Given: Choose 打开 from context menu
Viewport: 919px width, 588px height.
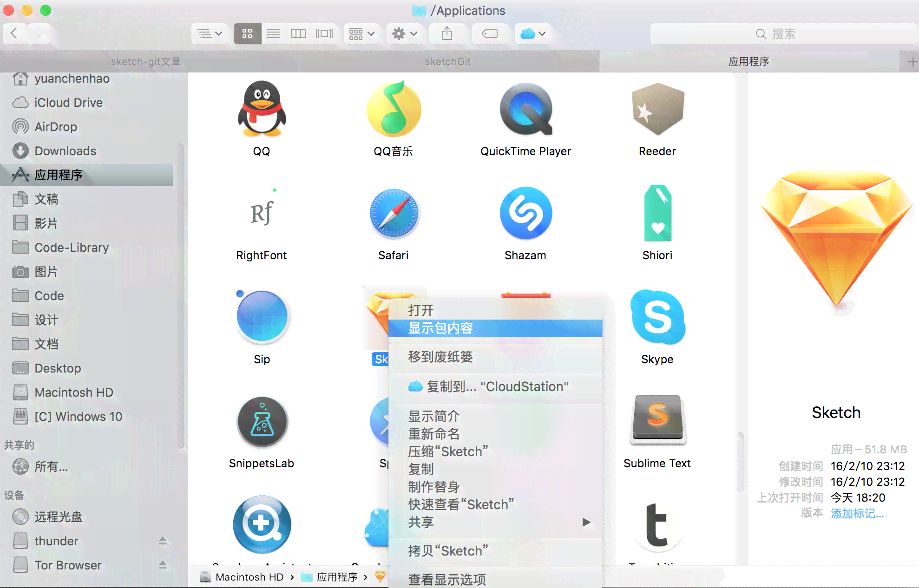Looking at the screenshot, I should click(495, 310).
